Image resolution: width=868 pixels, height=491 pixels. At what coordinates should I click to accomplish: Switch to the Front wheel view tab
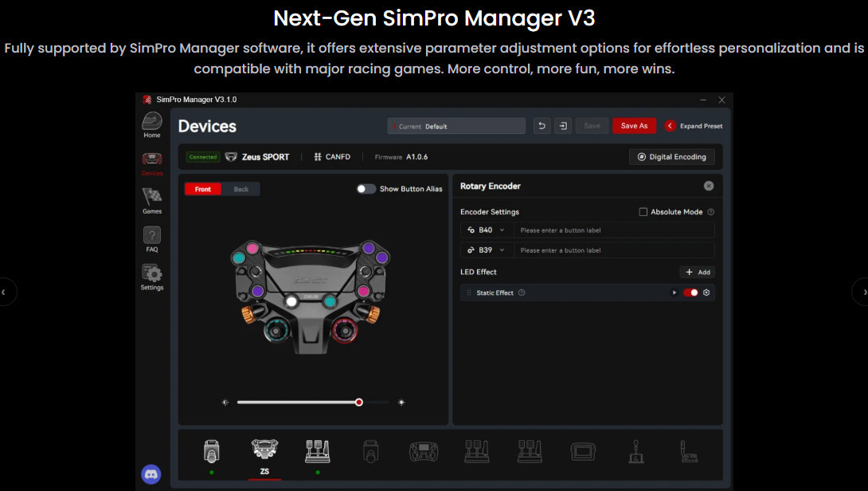click(x=202, y=189)
